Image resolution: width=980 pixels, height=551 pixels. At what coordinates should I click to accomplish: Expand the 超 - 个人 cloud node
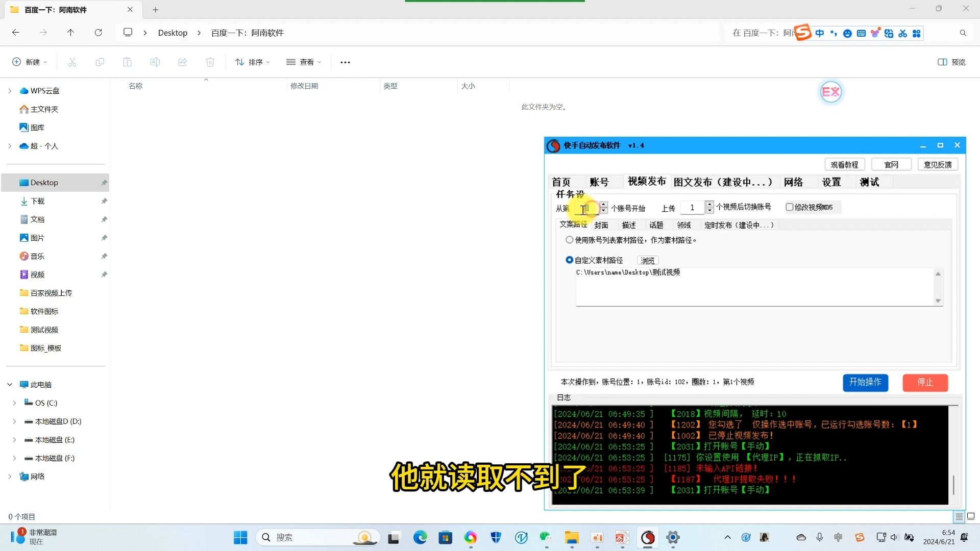10,146
